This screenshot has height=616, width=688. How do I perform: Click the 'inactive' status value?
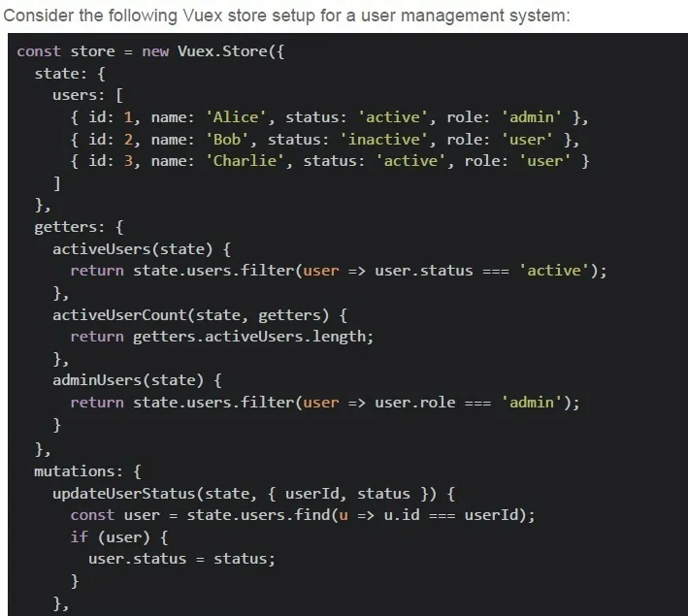pyautogui.click(x=384, y=139)
